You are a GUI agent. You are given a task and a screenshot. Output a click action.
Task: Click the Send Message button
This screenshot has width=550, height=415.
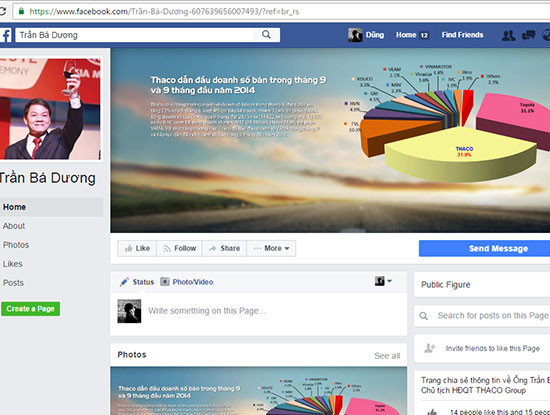coord(484,248)
